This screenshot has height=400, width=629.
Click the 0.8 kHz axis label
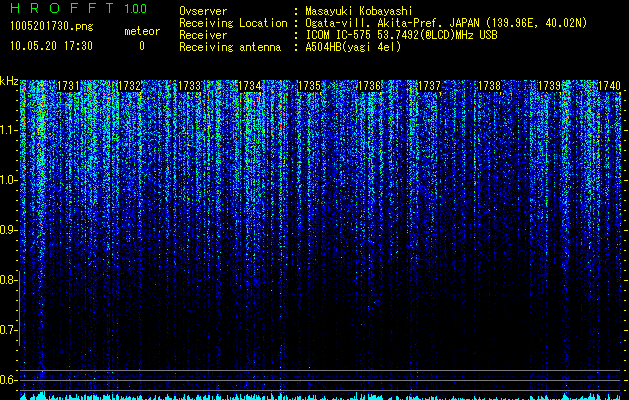coord(7,280)
